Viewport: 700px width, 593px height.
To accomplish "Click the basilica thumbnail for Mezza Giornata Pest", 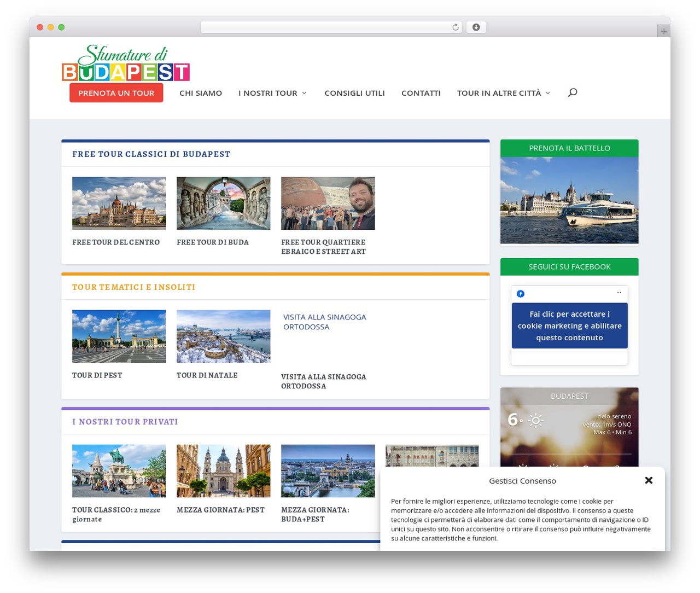I will pyautogui.click(x=224, y=471).
